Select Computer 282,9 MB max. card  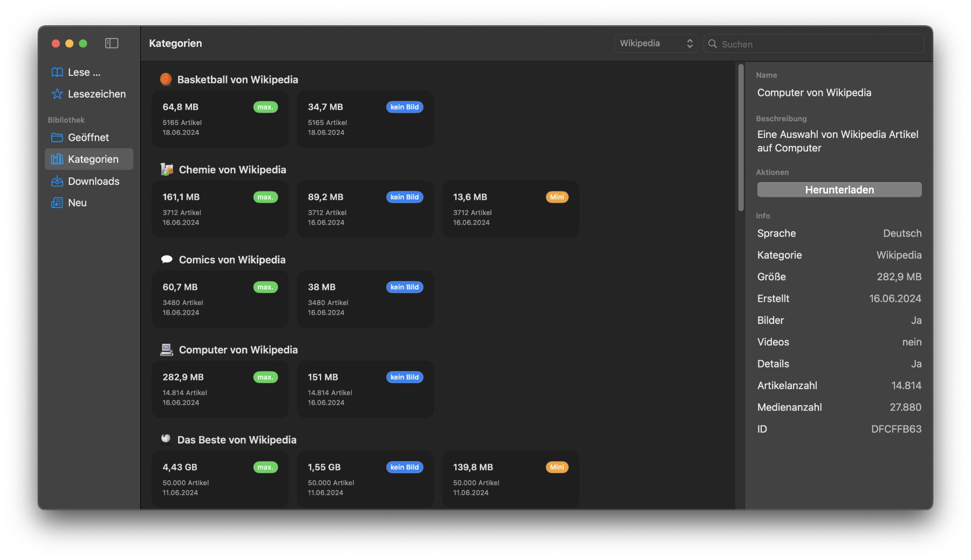click(220, 389)
